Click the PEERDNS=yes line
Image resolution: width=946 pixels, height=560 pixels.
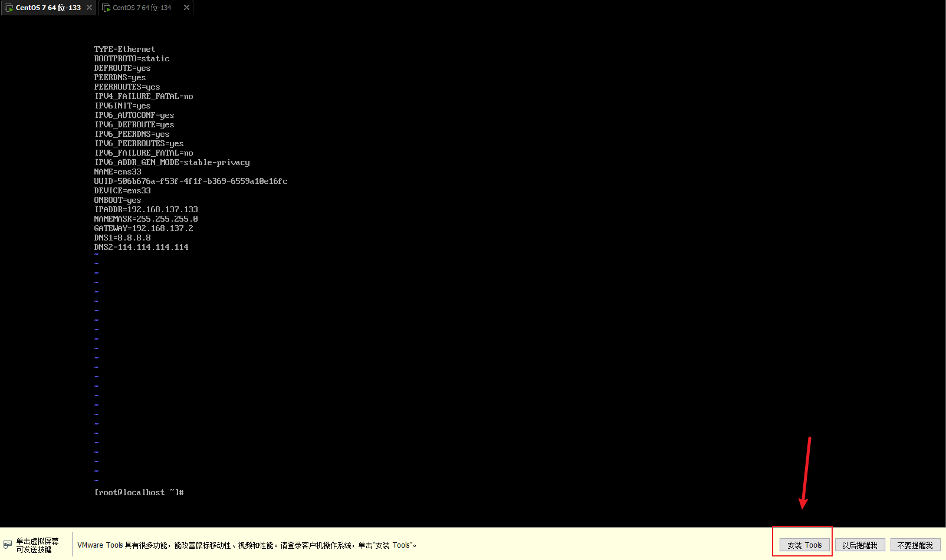tap(120, 77)
